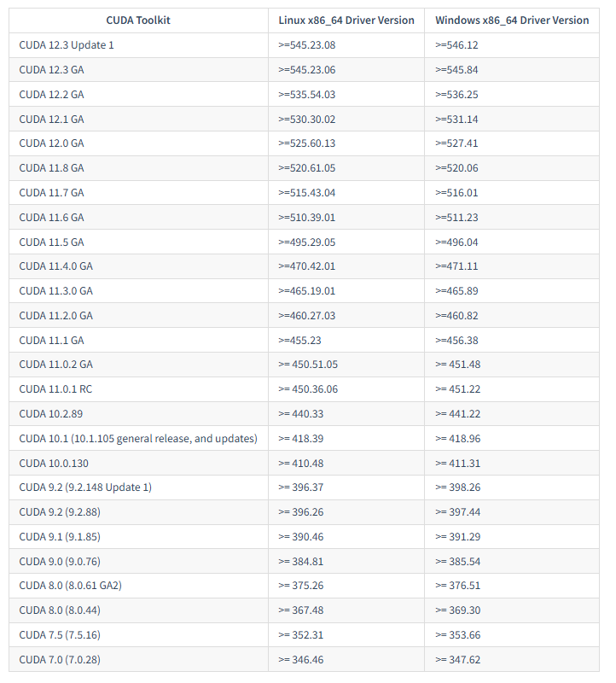Select the CUDA 11.7 GA row label

(51, 193)
